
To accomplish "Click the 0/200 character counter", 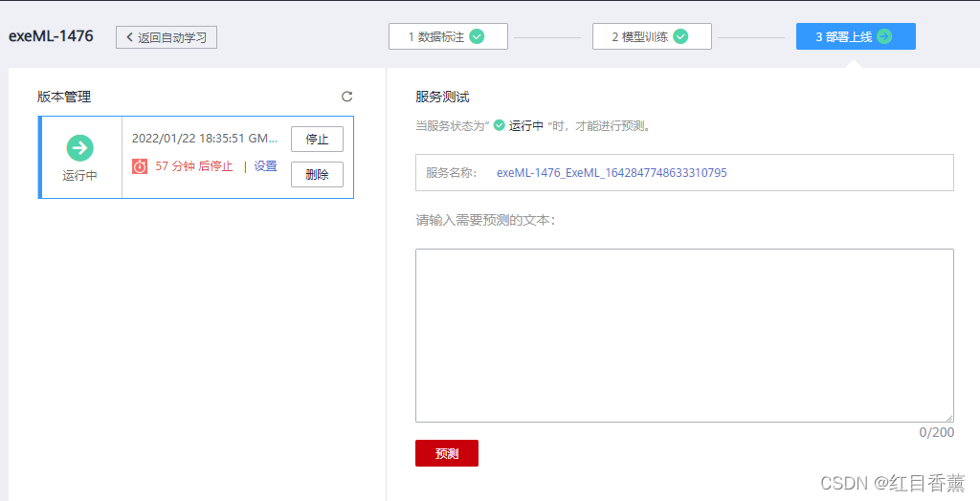I will pyautogui.click(x=936, y=432).
